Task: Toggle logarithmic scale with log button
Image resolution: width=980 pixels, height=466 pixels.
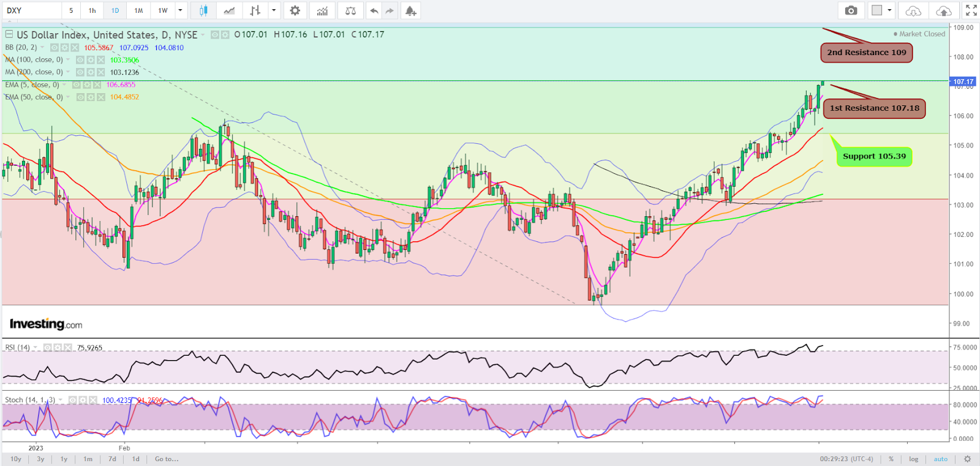Action: click(913, 459)
